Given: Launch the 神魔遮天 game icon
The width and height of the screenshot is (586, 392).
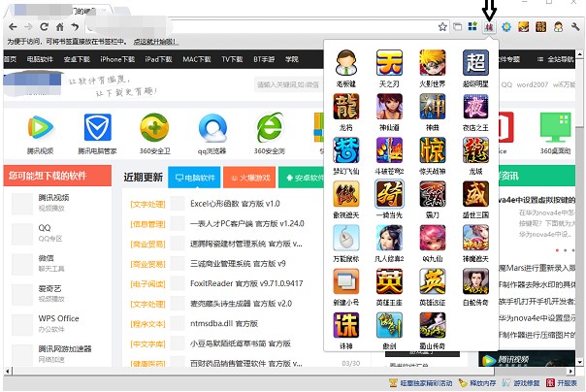Looking at the screenshot, I should (475, 238).
